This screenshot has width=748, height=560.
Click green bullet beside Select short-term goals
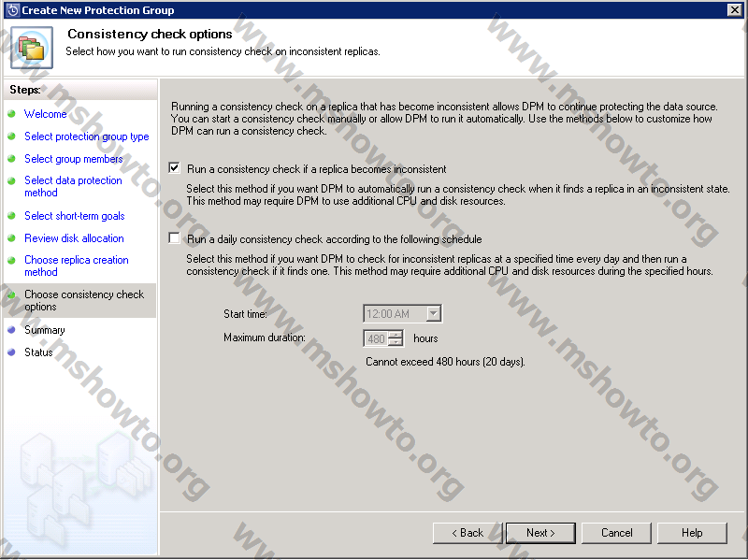tap(12, 216)
